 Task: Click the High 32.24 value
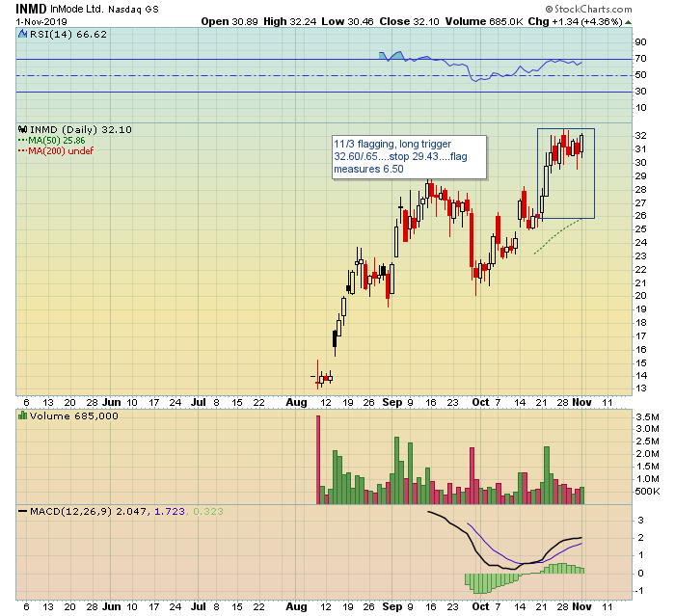(x=289, y=21)
